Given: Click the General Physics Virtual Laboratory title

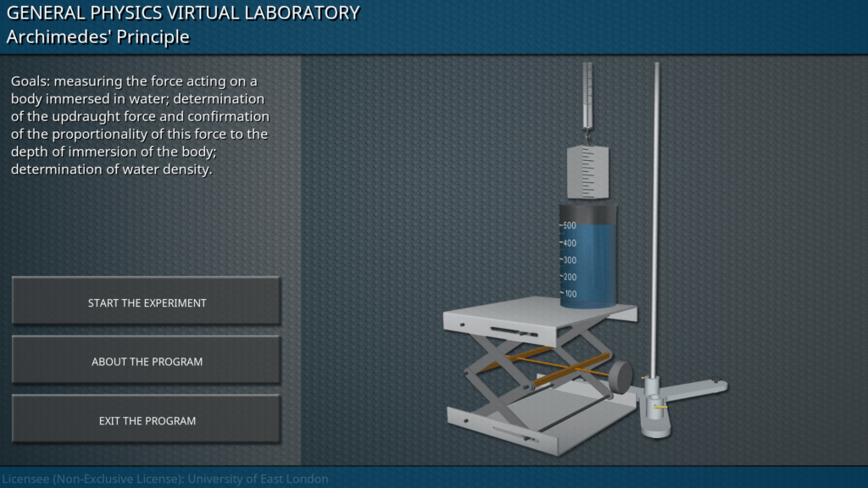Looking at the screenshot, I should 183,13.
